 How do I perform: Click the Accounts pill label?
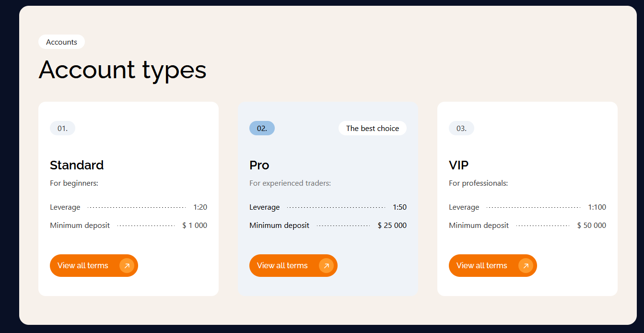pyautogui.click(x=61, y=42)
